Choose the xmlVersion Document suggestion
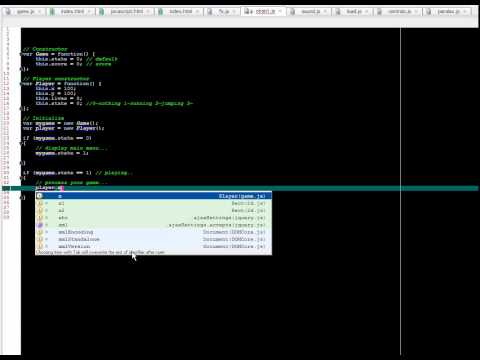This screenshot has width=480, height=360. [x=154, y=246]
